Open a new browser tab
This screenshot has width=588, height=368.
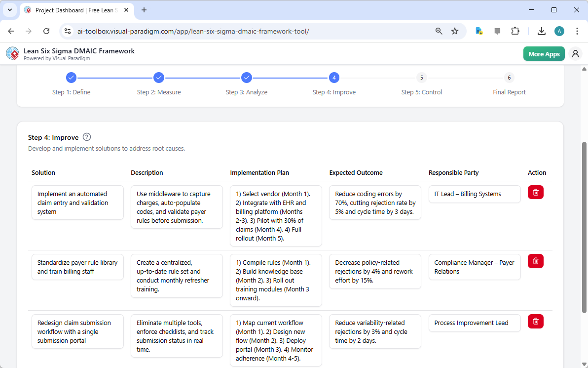[x=144, y=10]
